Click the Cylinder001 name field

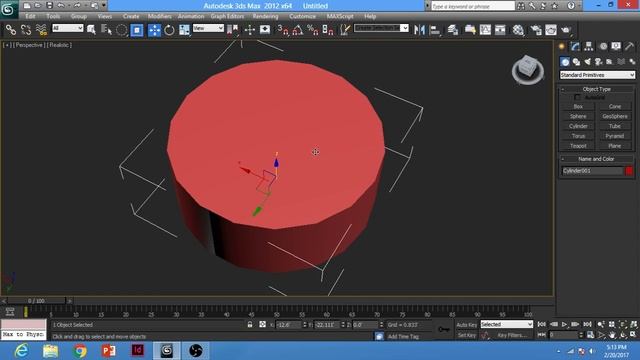592,171
